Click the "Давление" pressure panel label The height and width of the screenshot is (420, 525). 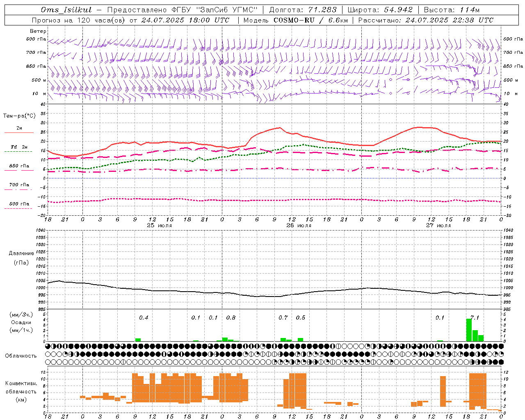coord(21,253)
